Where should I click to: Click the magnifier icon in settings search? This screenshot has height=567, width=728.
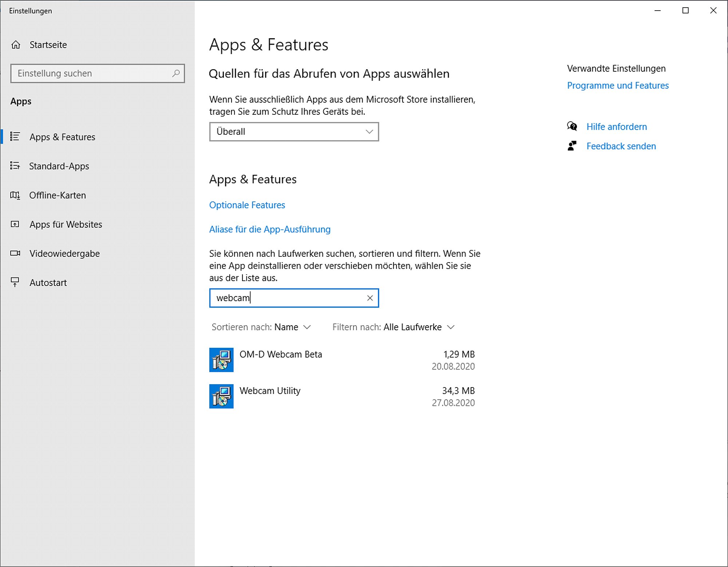pos(176,73)
